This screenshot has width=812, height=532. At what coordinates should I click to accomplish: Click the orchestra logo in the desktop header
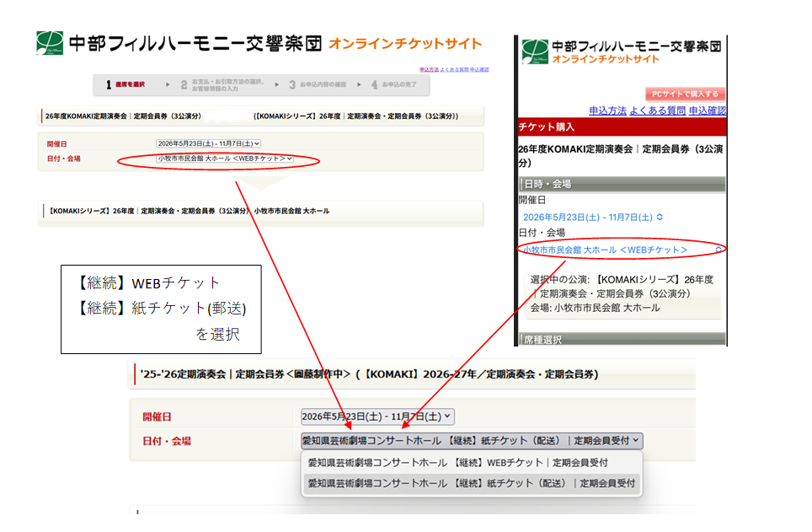[x=51, y=43]
